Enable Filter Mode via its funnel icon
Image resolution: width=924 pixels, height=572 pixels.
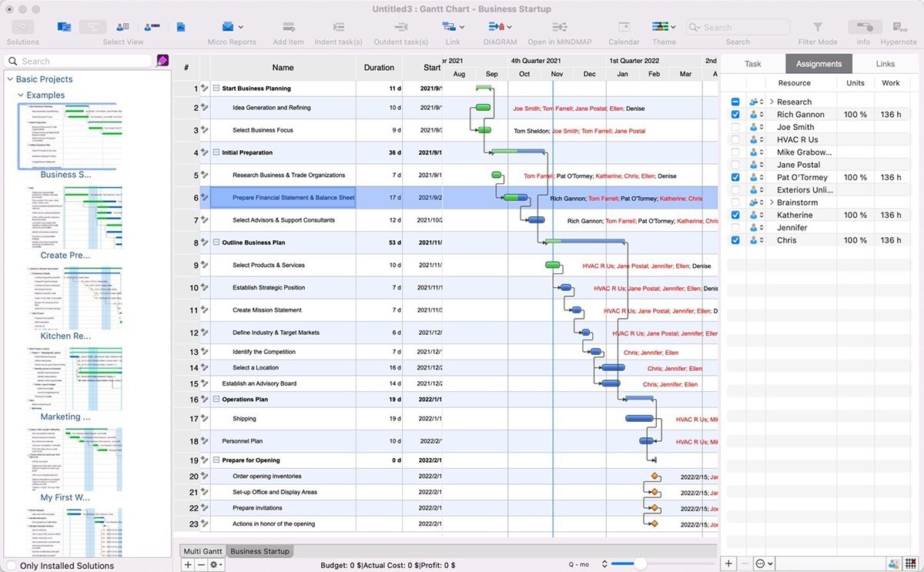[818, 25]
